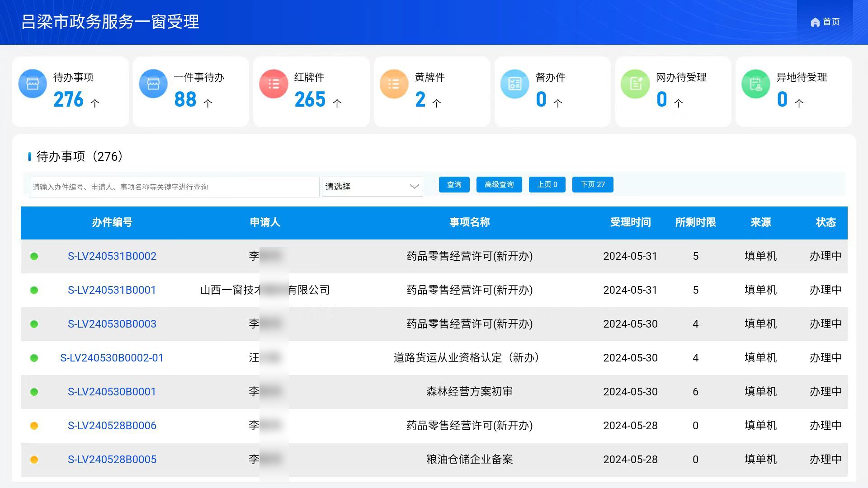Click the 状态 column header
Viewport: 868px width, 488px height.
[x=826, y=222]
